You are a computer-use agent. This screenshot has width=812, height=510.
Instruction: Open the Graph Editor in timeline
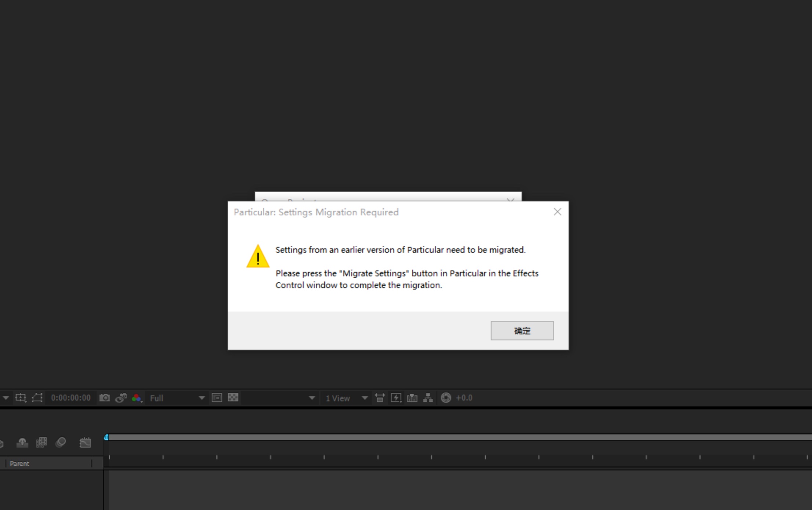(85, 442)
